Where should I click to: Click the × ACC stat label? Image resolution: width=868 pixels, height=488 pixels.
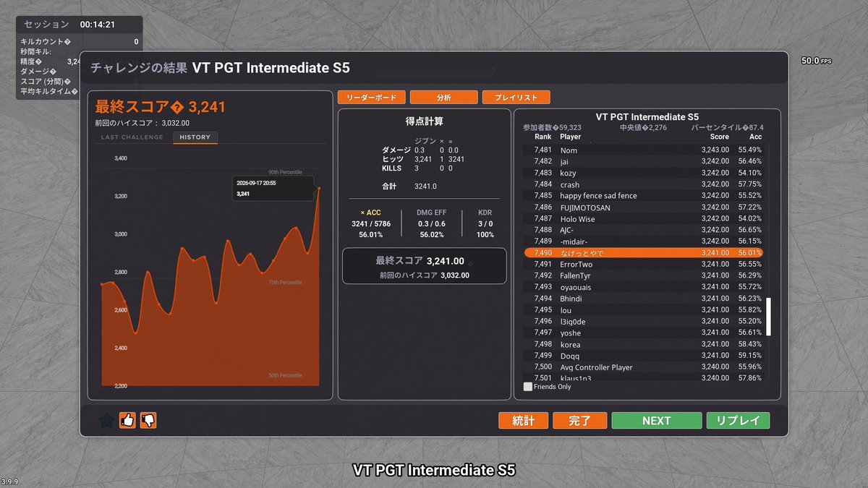click(370, 213)
